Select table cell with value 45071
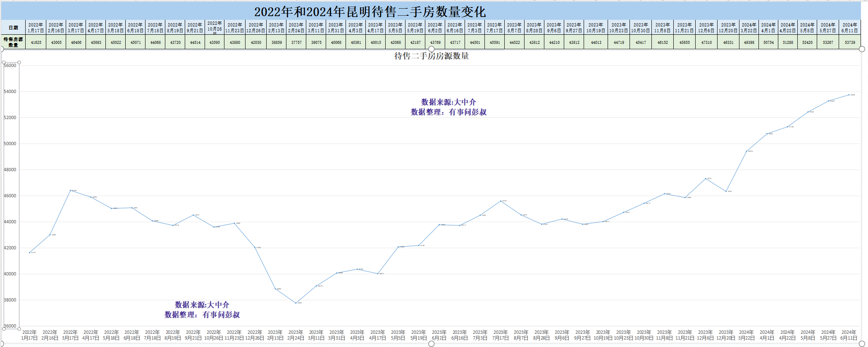Viewport: 868px width, 347px height. (x=136, y=42)
